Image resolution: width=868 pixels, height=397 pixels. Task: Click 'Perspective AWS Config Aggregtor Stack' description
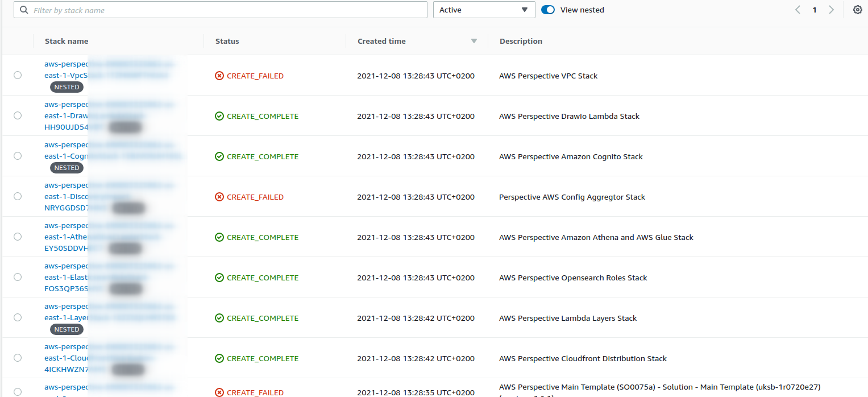pyautogui.click(x=572, y=197)
